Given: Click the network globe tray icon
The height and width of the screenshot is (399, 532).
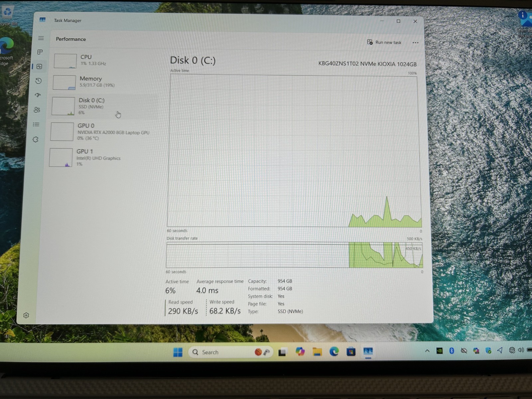Looking at the screenshot, I should (512, 350).
